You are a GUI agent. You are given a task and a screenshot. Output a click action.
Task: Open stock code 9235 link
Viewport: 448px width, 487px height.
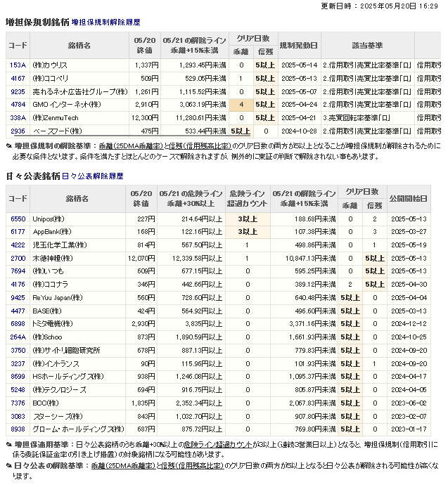click(18, 92)
